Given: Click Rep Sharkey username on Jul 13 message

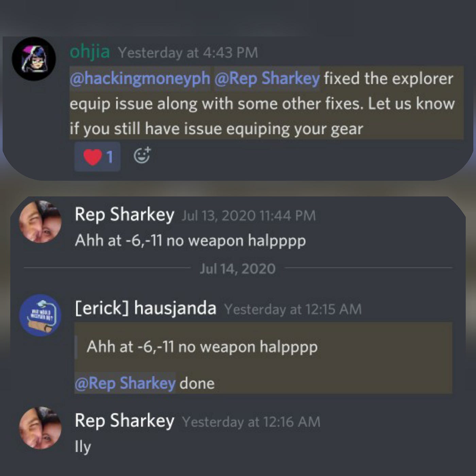Looking at the screenshot, I should (x=124, y=215).
